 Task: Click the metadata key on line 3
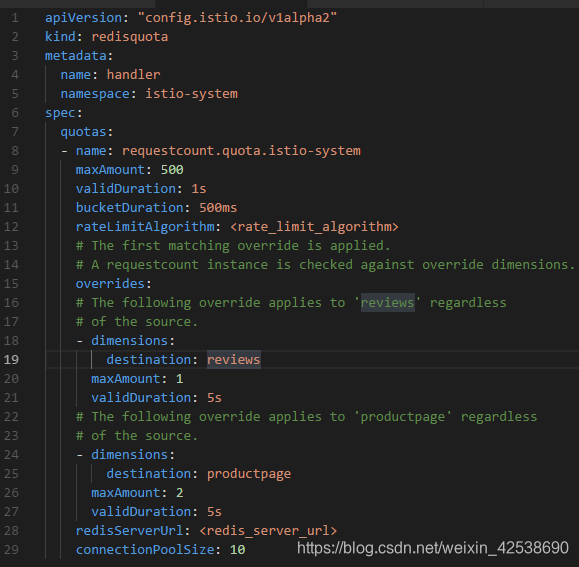[76, 56]
